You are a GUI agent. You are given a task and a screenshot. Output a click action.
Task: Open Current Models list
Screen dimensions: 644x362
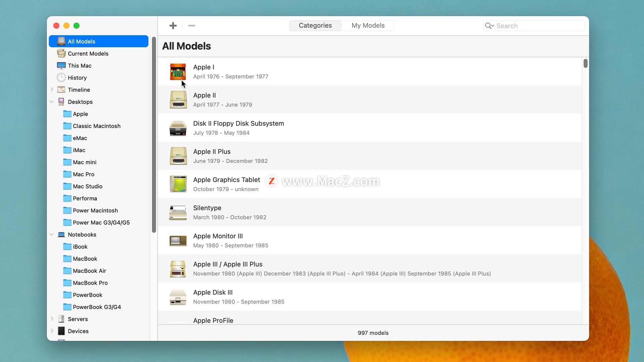[x=99, y=53]
